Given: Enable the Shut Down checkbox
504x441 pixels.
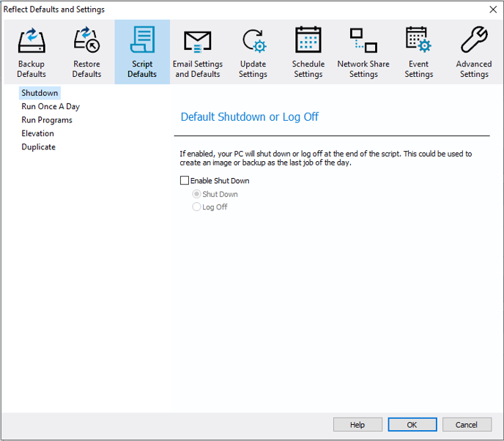Looking at the screenshot, I should [185, 181].
